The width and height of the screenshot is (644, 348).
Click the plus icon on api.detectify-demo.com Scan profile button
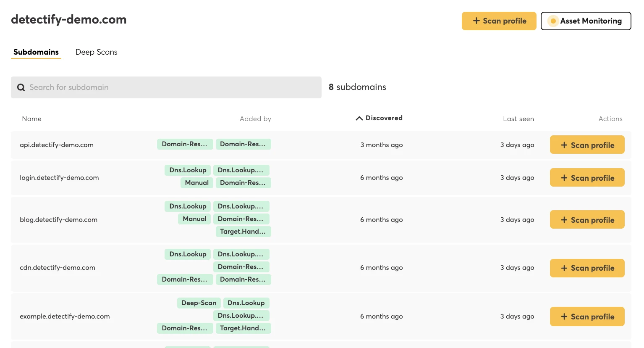pyautogui.click(x=564, y=145)
